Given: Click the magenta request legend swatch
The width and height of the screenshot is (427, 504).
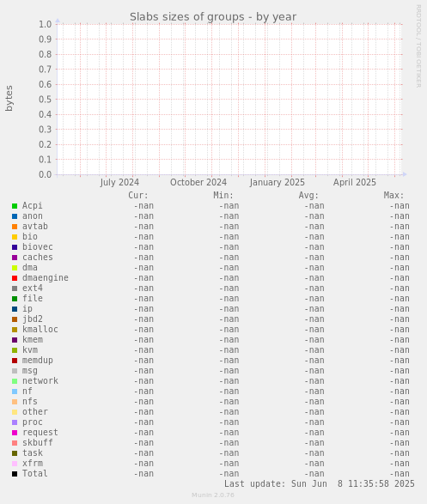Looking at the screenshot, I should click(x=15, y=433).
